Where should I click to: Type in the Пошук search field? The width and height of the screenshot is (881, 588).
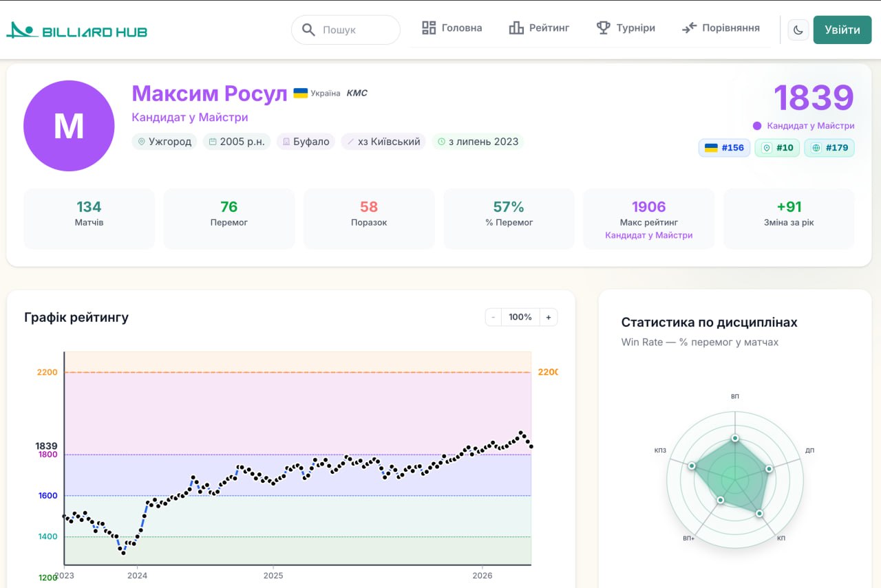354,30
